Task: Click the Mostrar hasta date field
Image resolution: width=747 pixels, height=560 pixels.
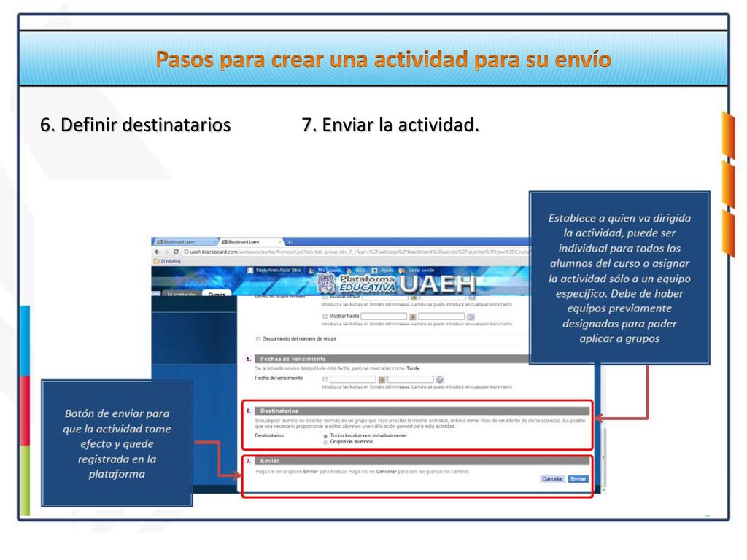Action: tap(384, 316)
